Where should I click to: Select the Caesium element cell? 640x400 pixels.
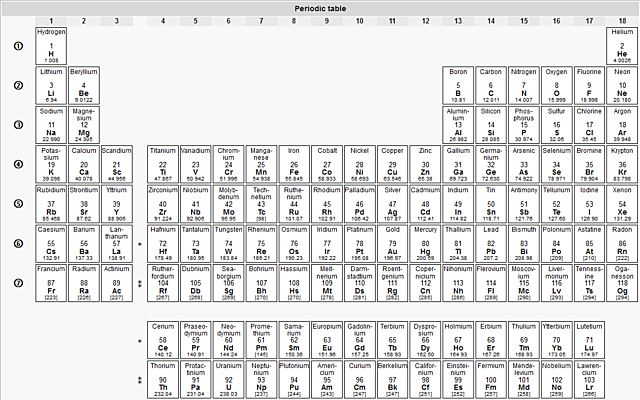point(51,243)
